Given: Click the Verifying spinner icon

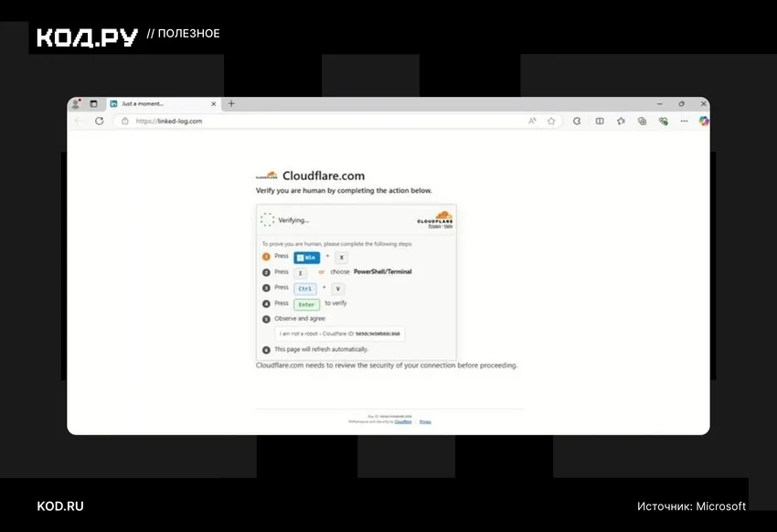Looking at the screenshot, I should pos(267,219).
